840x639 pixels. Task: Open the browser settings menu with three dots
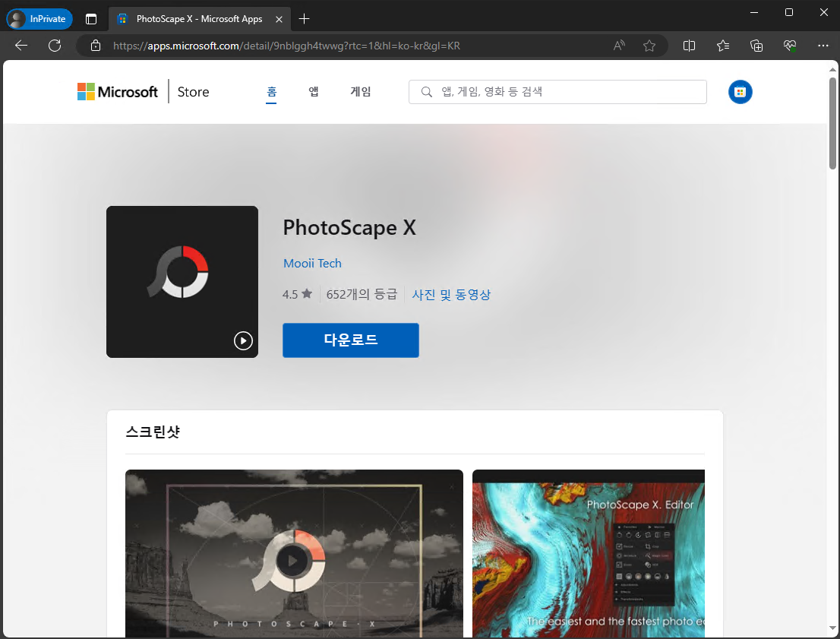point(823,46)
